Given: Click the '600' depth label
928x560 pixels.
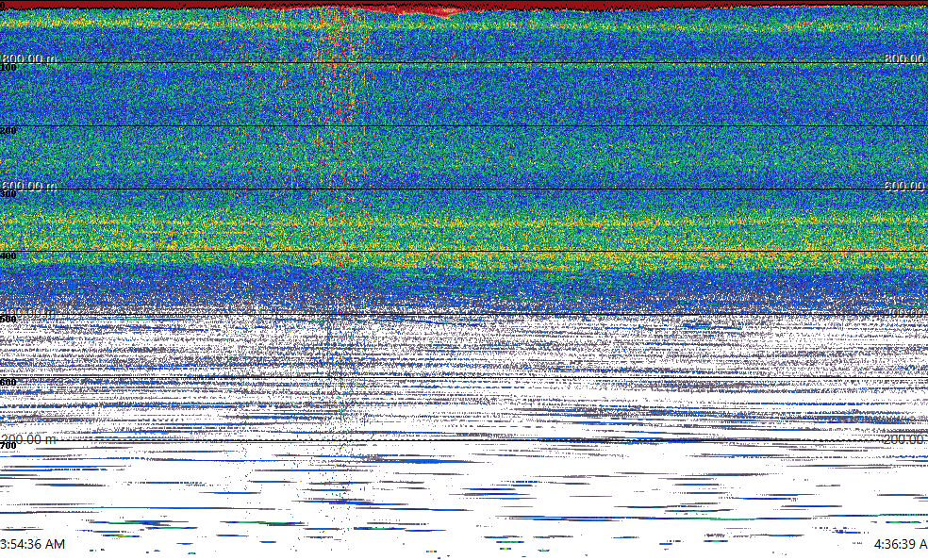Looking at the screenshot, I should 8,383.
